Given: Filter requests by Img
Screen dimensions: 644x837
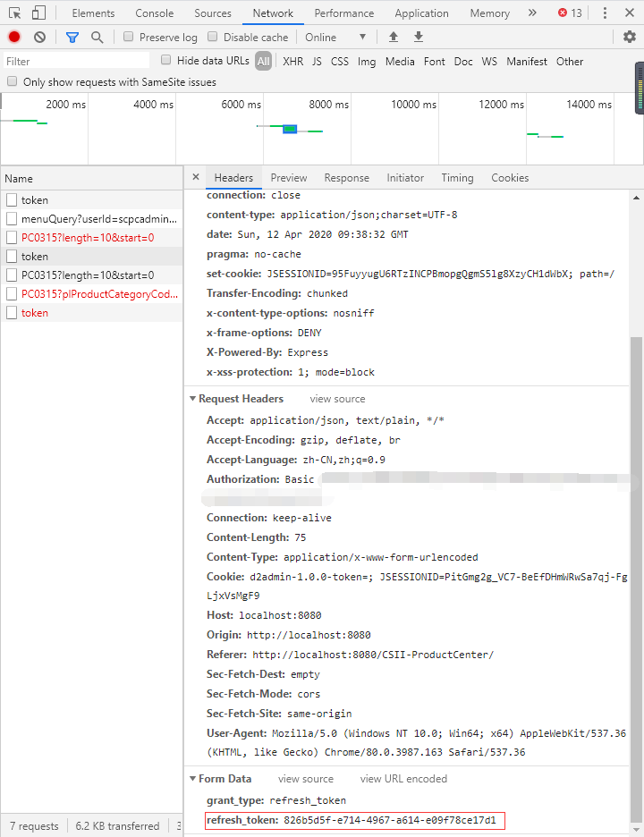Looking at the screenshot, I should point(367,62).
